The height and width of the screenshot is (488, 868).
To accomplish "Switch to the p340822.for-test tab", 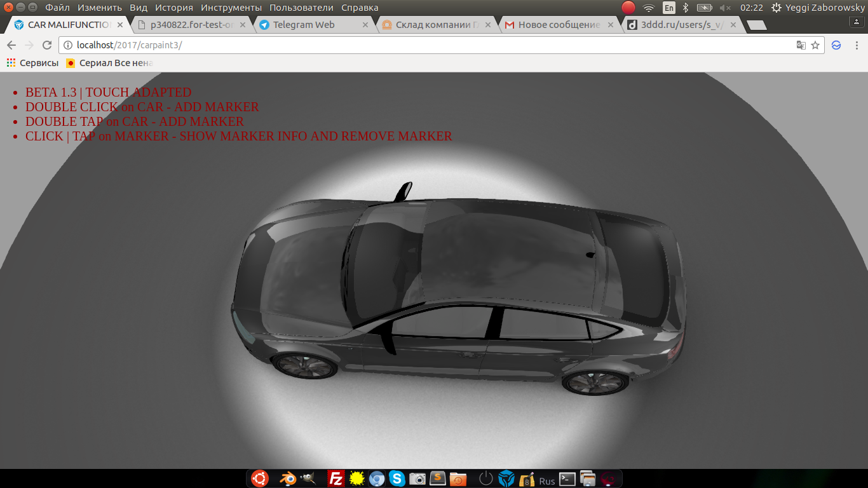I will [191, 25].
